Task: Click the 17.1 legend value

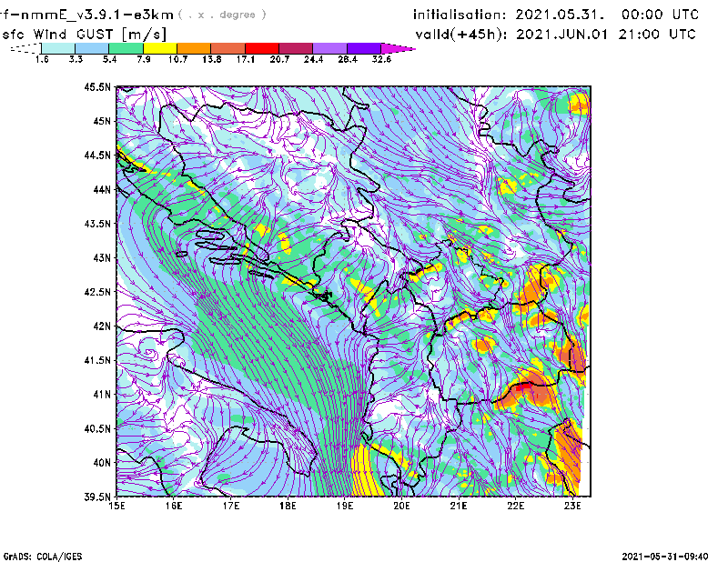Action: (x=246, y=59)
